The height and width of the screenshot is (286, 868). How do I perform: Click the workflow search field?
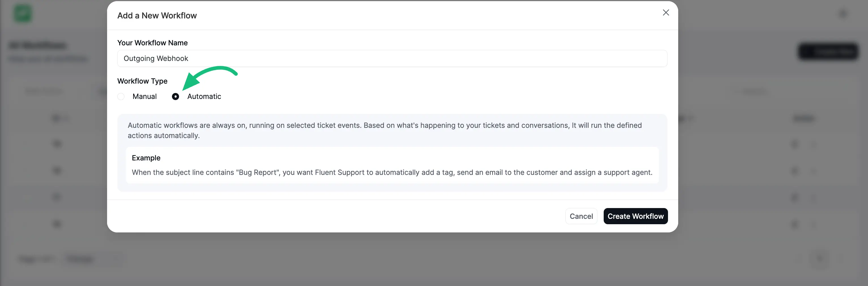(x=44, y=91)
